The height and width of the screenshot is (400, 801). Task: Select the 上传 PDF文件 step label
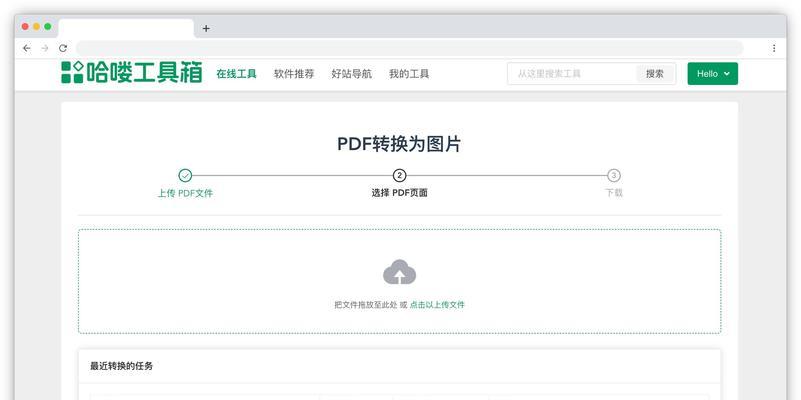pos(185,193)
